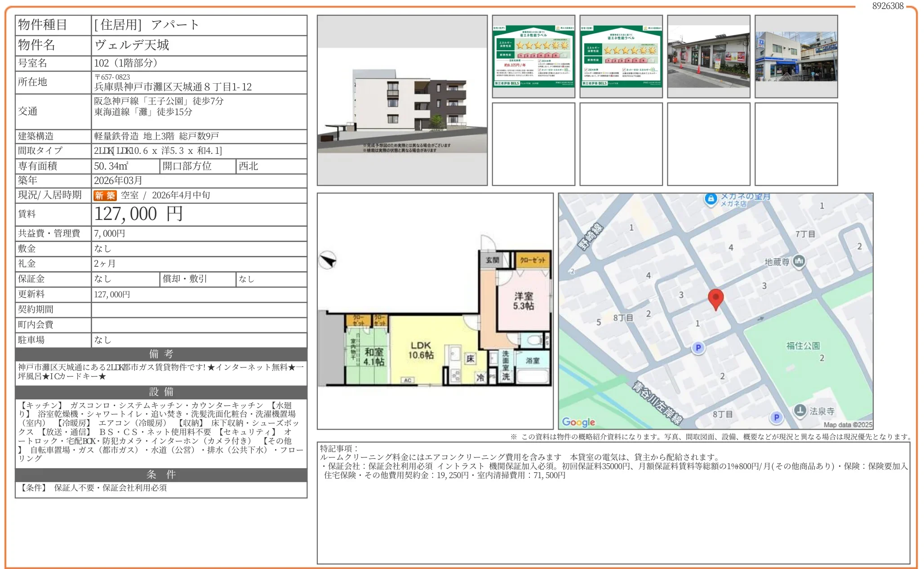924x569 pixels.
Task: Click the 福住公園 park label on map
Action: 803,345
